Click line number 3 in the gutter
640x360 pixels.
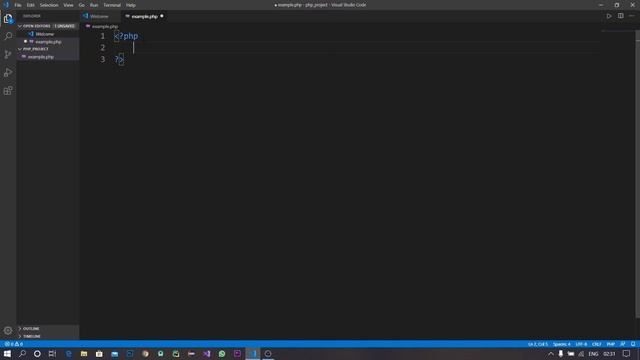tap(103, 59)
